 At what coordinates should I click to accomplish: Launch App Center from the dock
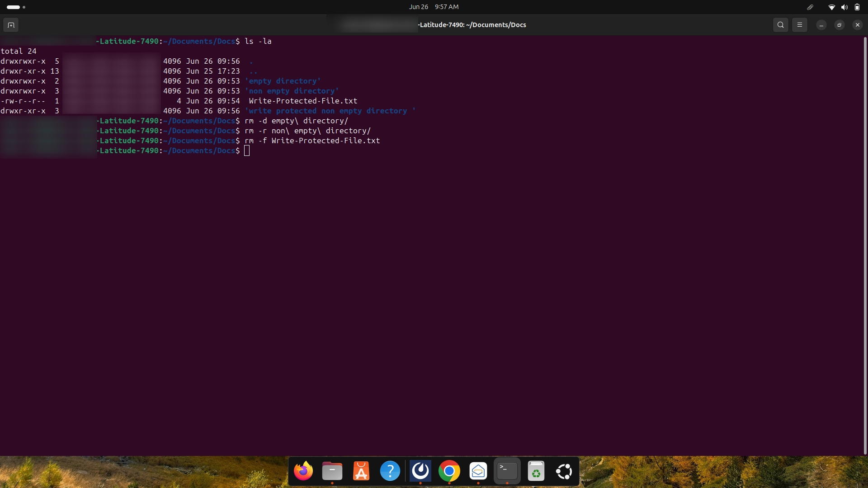point(361,471)
